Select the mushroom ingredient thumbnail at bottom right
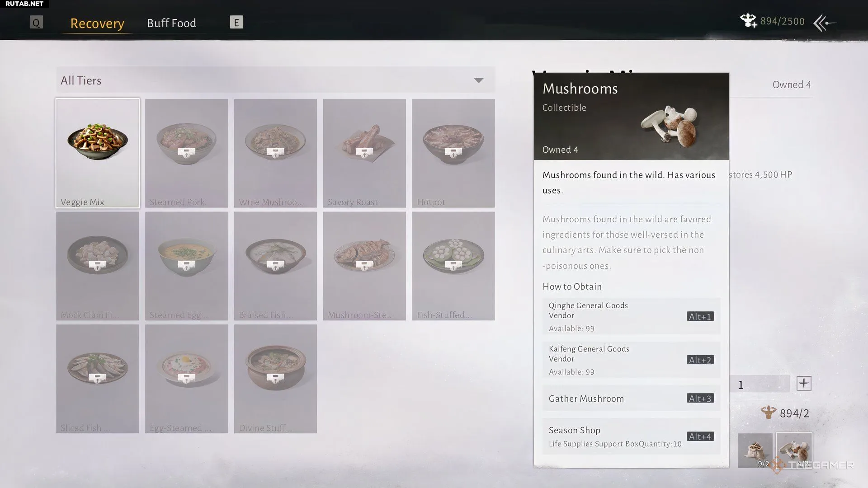The height and width of the screenshot is (488, 868). tap(794, 450)
